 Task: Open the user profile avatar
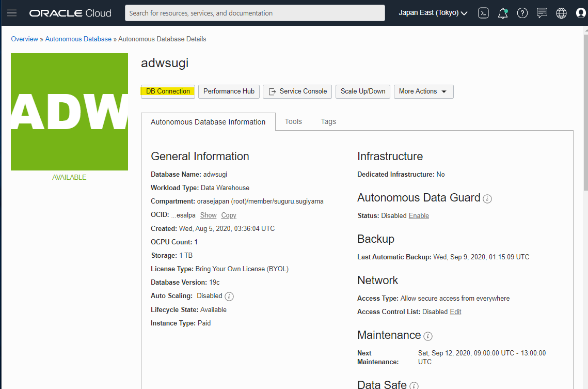(580, 13)
